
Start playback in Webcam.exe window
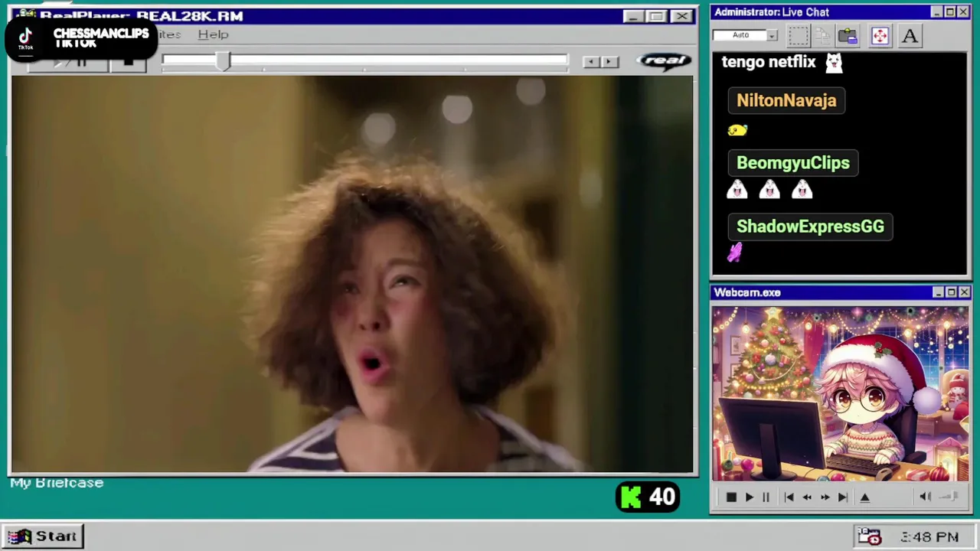(749, 497)
